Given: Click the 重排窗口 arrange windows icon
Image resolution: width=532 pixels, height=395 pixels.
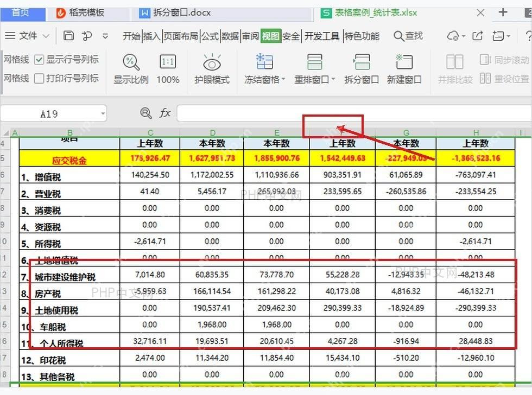Looking at the screenshot, I should tap(314, 62).
